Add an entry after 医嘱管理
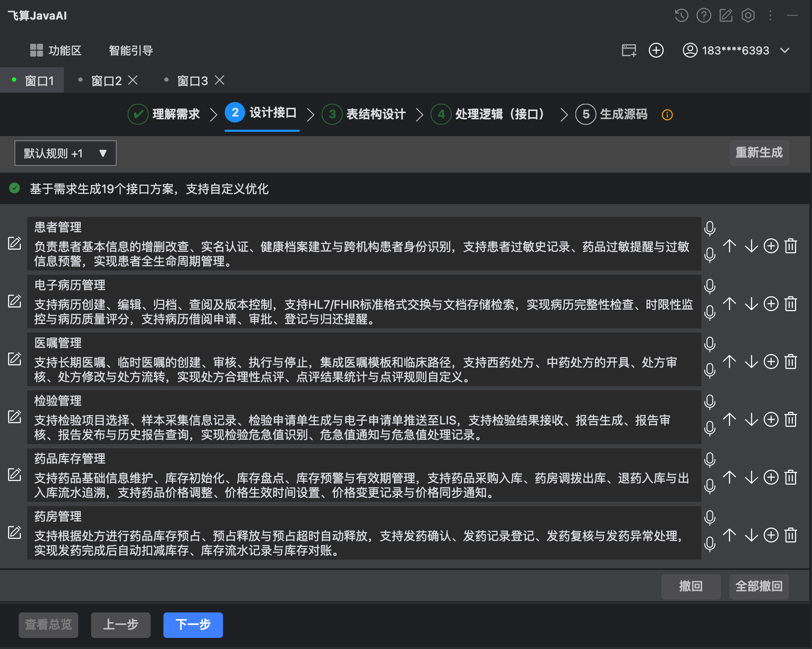This screenshot has height=649, width=812. pos(771,362)
